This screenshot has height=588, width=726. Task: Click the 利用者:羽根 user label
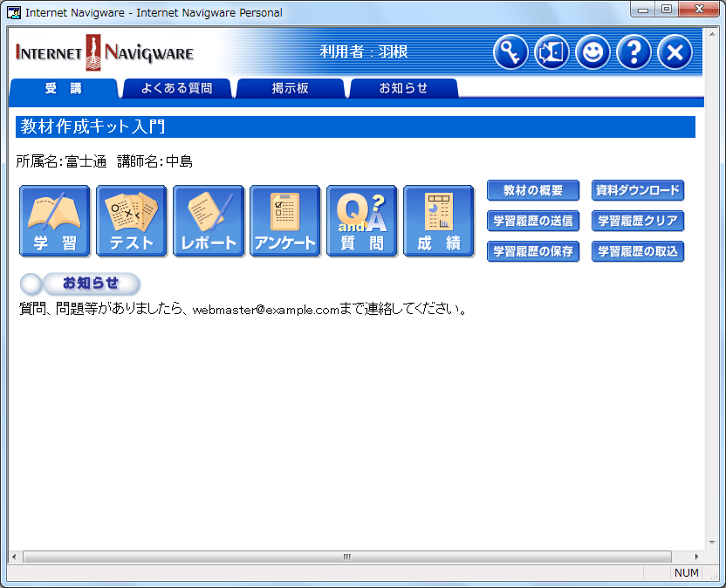pyautogui.click(x=364, y=51)
